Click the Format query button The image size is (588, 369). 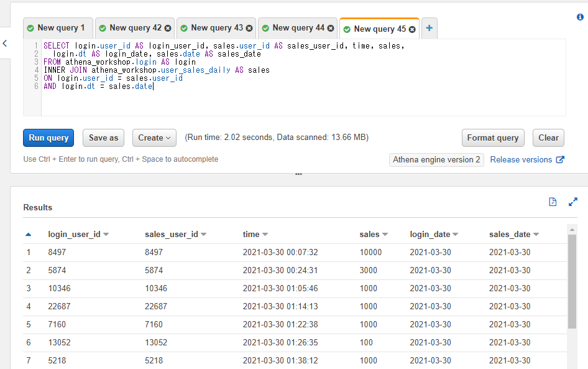tap(493, 138)
